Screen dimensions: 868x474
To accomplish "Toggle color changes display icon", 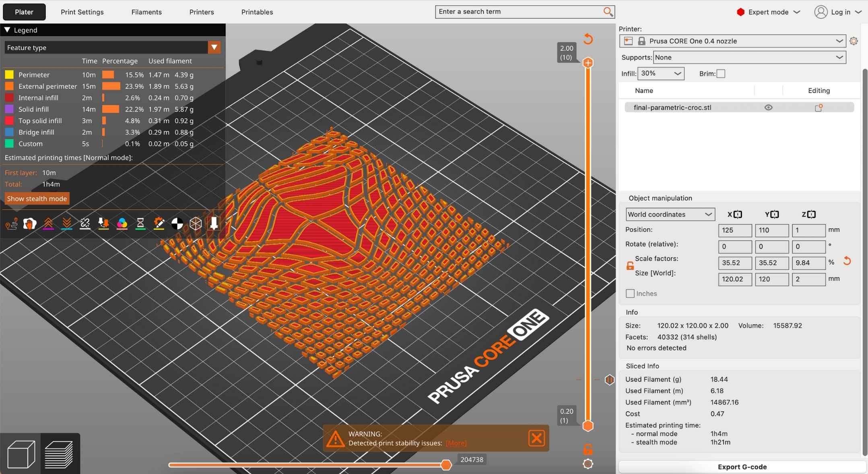I will (x=122, y=224).
